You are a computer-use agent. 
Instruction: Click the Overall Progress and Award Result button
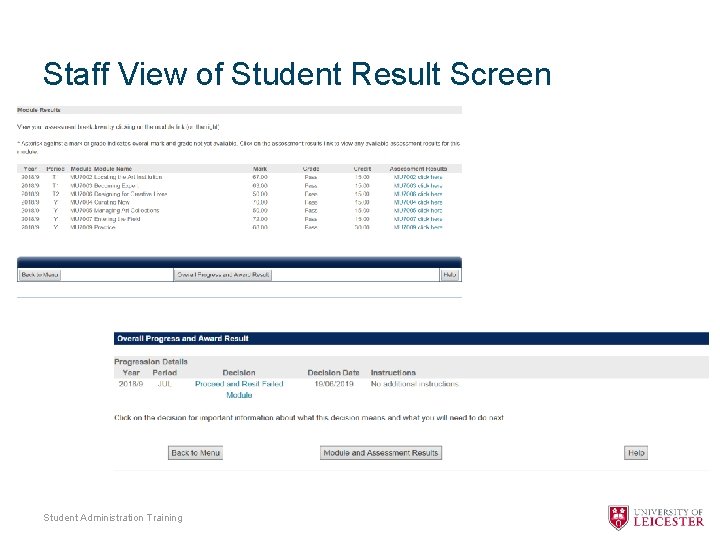point(223,275)
